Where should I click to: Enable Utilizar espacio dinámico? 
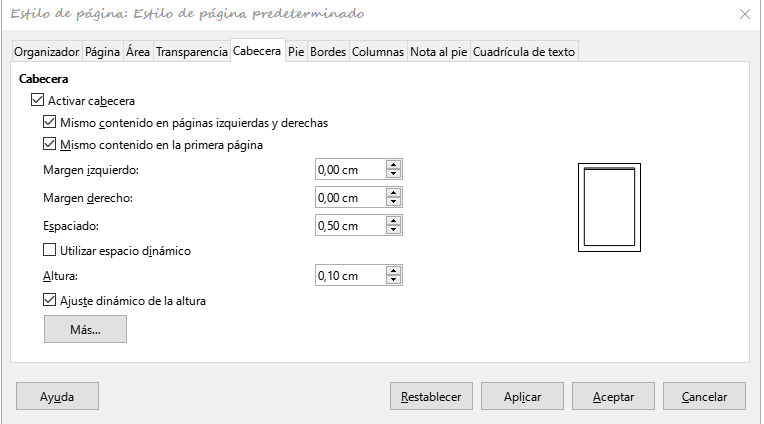coord(49,250)
